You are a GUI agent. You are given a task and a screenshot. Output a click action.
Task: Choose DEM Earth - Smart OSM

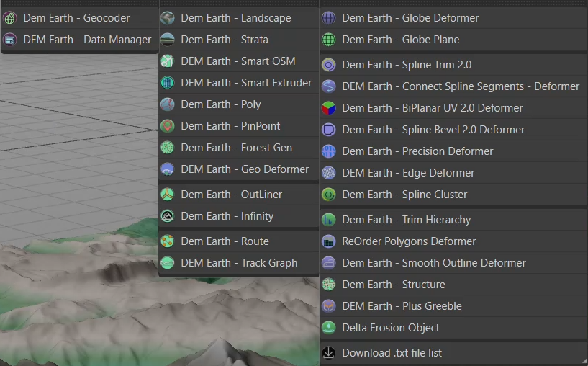click(239, 61)
